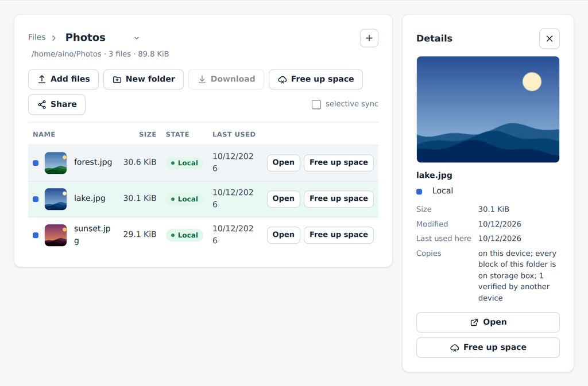Click the lake.jpg title in Details panel
The width and height of the screenshot is (588, 386).
tap(434, 175)
